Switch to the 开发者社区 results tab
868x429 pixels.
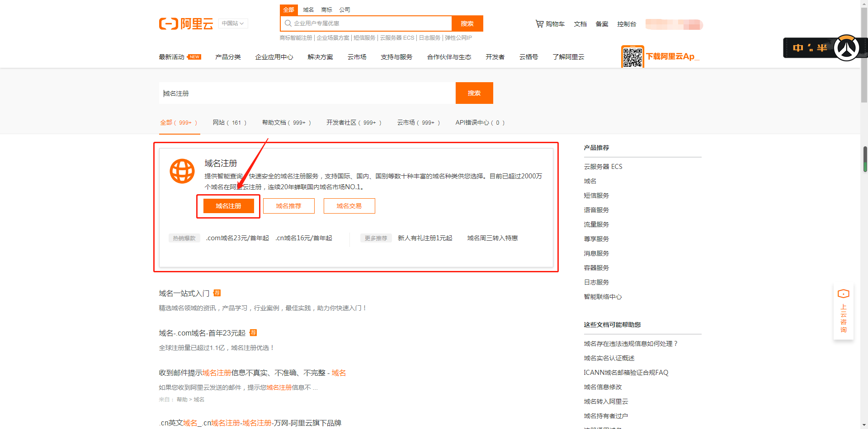pos(354,122)
